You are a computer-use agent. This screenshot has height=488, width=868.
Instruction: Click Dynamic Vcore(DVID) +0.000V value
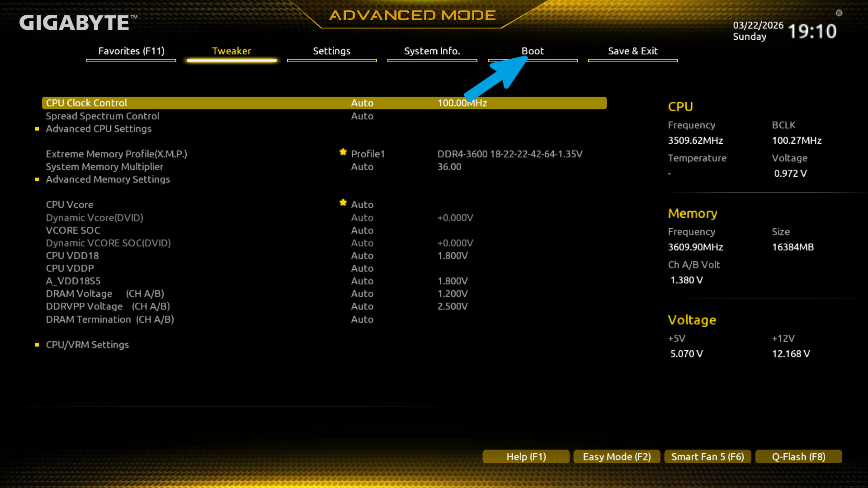455,218
